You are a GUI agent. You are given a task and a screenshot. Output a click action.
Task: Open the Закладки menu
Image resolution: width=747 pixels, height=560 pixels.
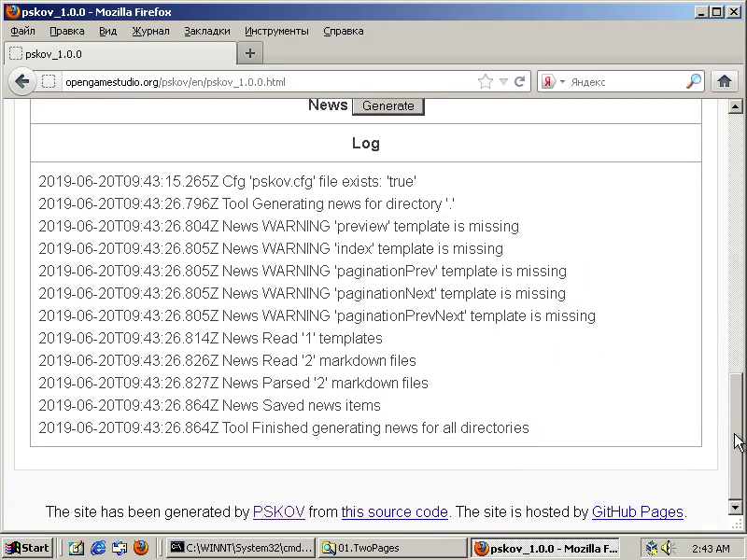tap(206, 31)
